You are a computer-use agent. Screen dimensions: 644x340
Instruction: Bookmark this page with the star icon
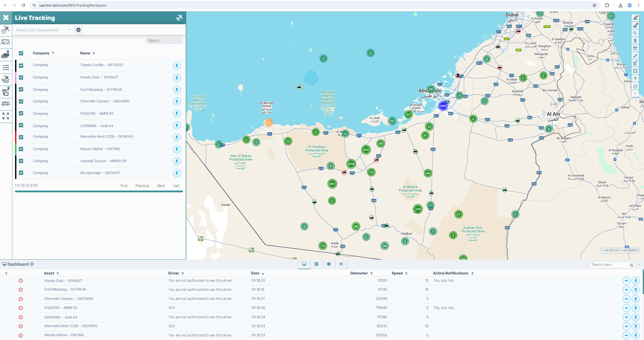[594, 5]
